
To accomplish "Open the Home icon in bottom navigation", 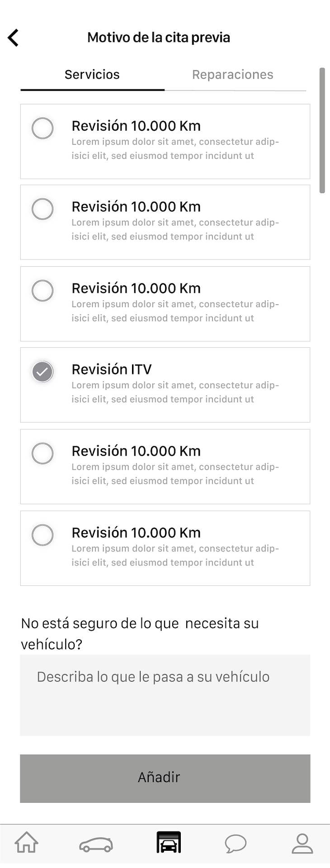I will pyautogui.click(x=27, y=842).
